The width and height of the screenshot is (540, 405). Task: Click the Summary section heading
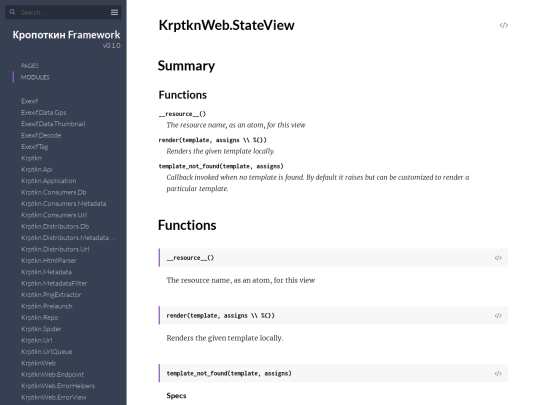(x=186, y=66)
